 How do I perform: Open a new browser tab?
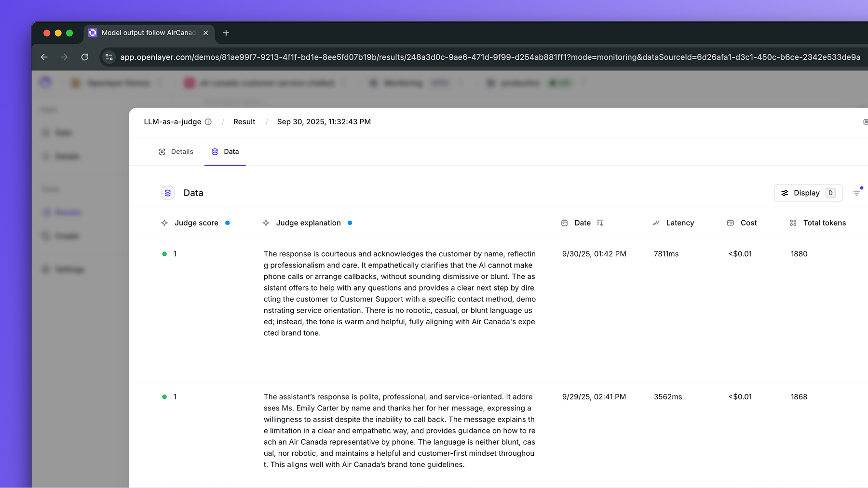[x=226, y=33]
